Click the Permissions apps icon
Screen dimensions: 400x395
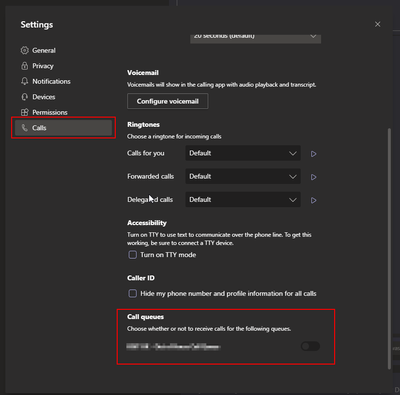click(x=24, y=112)
